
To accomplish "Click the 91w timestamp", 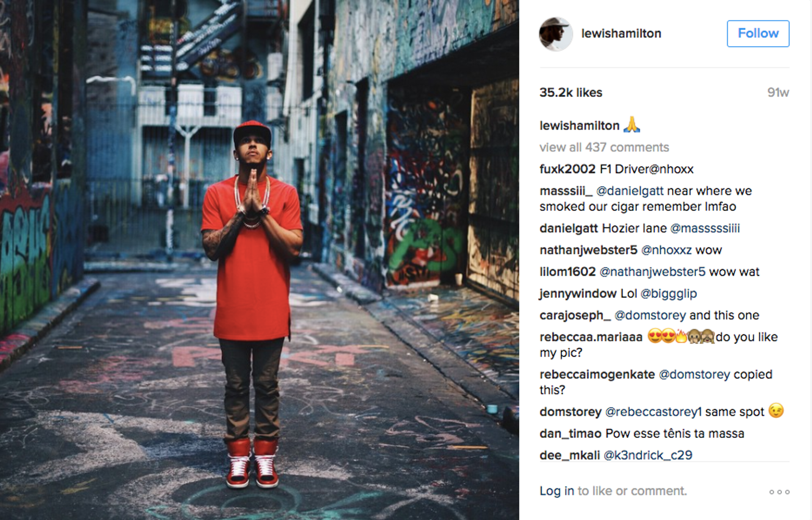I will [778, 92].
